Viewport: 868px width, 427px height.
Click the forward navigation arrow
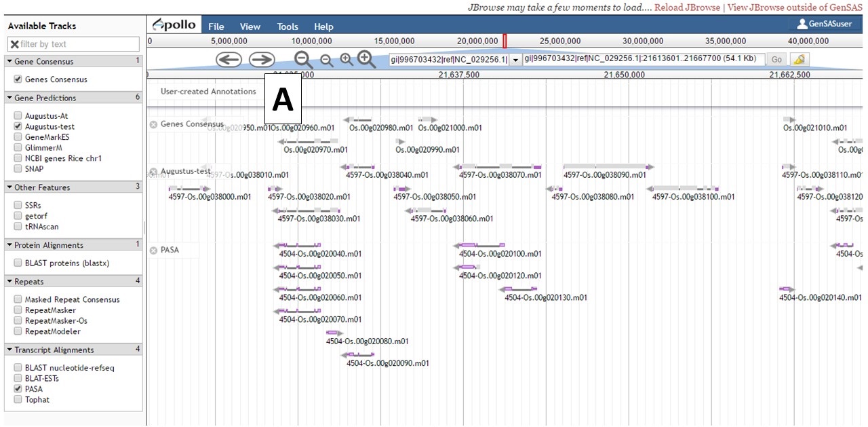(262, 60)
